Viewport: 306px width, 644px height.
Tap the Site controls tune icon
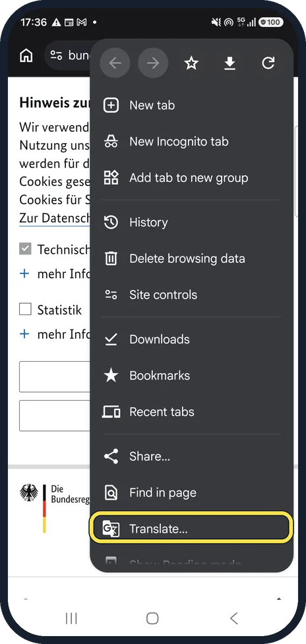(111, 295)
